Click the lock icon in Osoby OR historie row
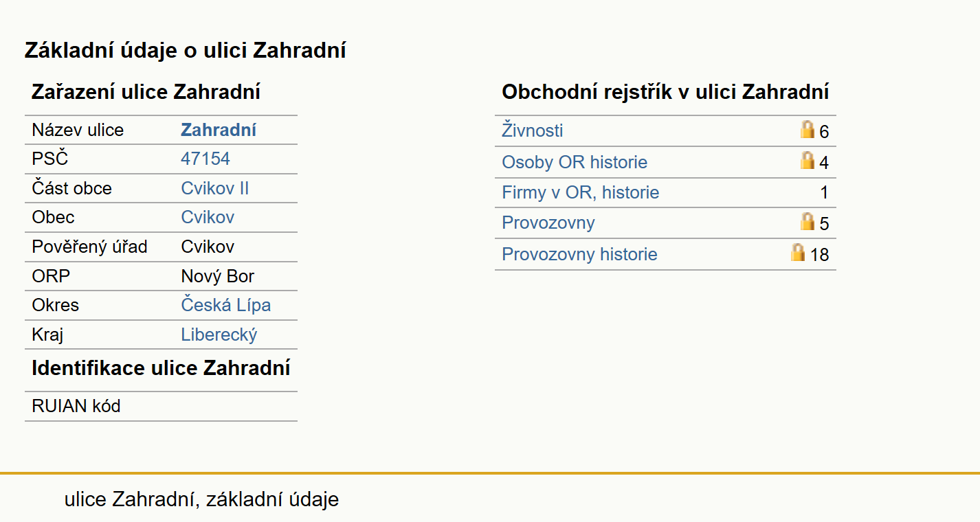 [807, 160]
